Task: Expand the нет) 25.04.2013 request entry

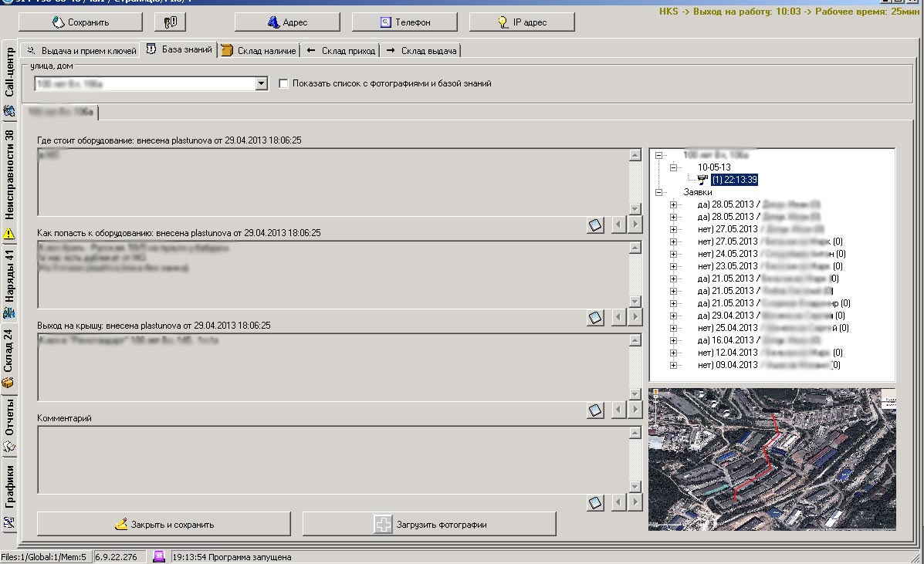Action: click(674, 329)
